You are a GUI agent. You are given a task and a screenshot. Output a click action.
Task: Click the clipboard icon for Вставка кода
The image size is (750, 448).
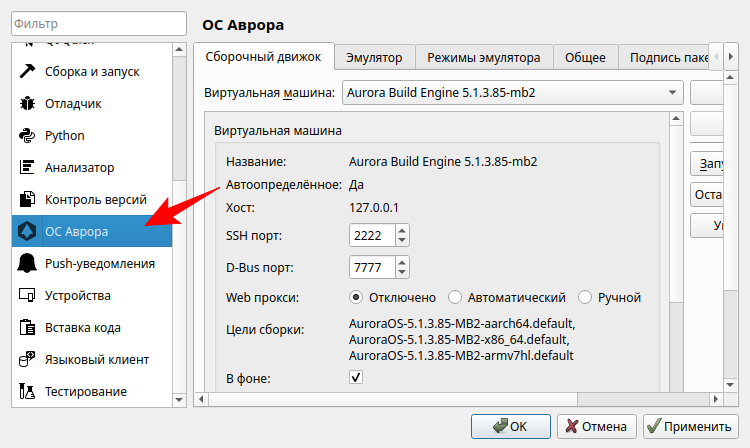tap(27, 328)
